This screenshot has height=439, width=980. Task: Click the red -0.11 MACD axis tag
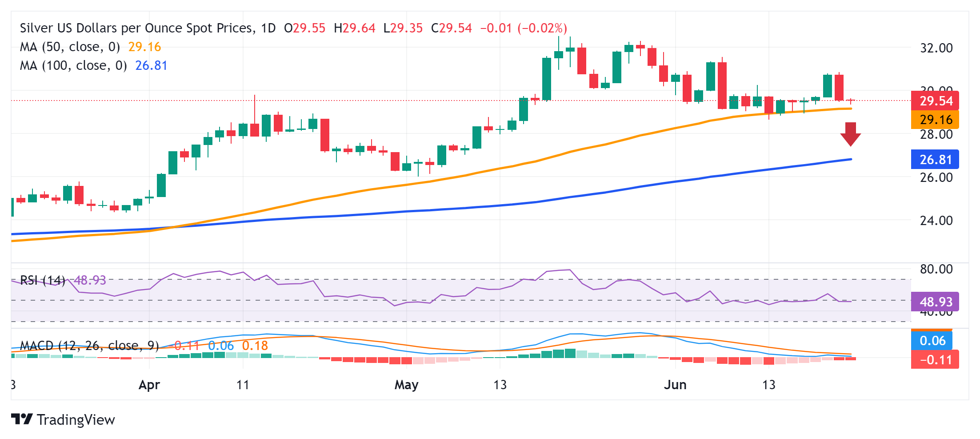(935, 360)
